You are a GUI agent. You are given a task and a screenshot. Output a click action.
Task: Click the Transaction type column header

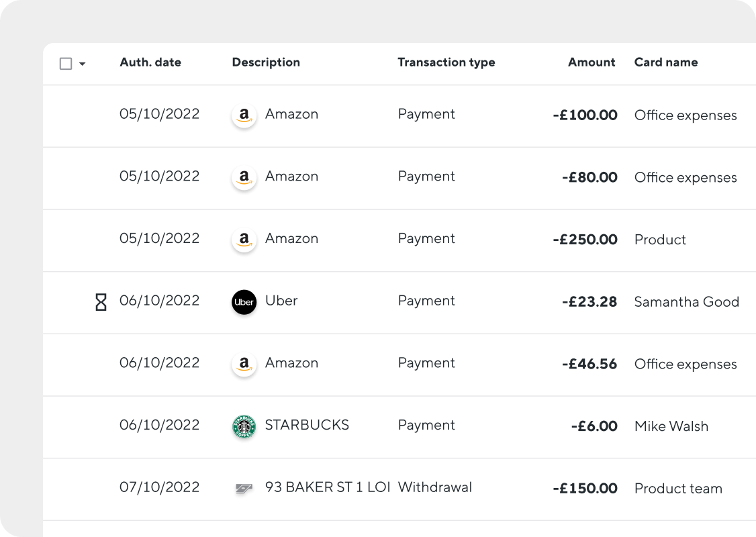(446, 62)
